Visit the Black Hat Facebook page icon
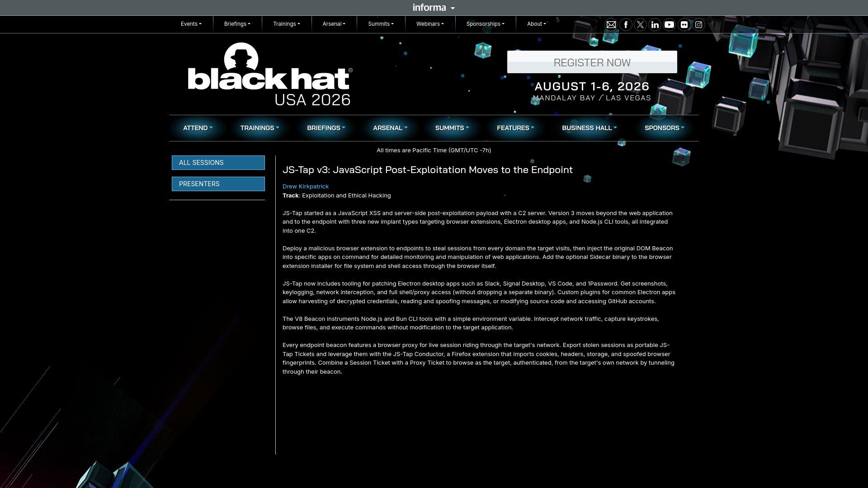868x488 pixels. click(626, 25)
